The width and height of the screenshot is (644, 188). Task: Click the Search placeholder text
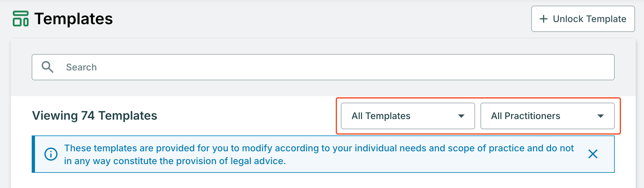pos(81,67)
